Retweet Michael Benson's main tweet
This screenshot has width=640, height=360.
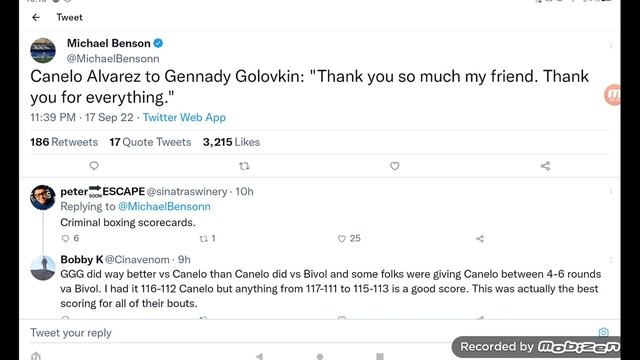pyautogui.click(x=244, y=166)
